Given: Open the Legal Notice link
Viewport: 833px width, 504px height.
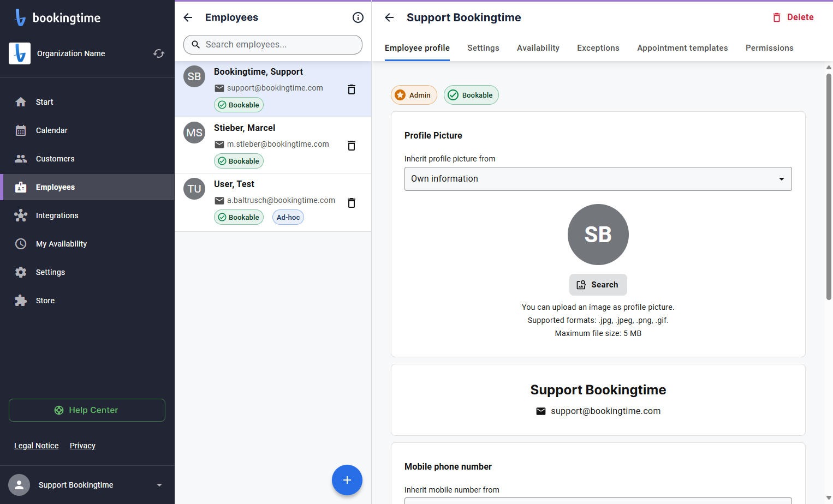Looking at the screenshot, I should (x=36, y=446).
